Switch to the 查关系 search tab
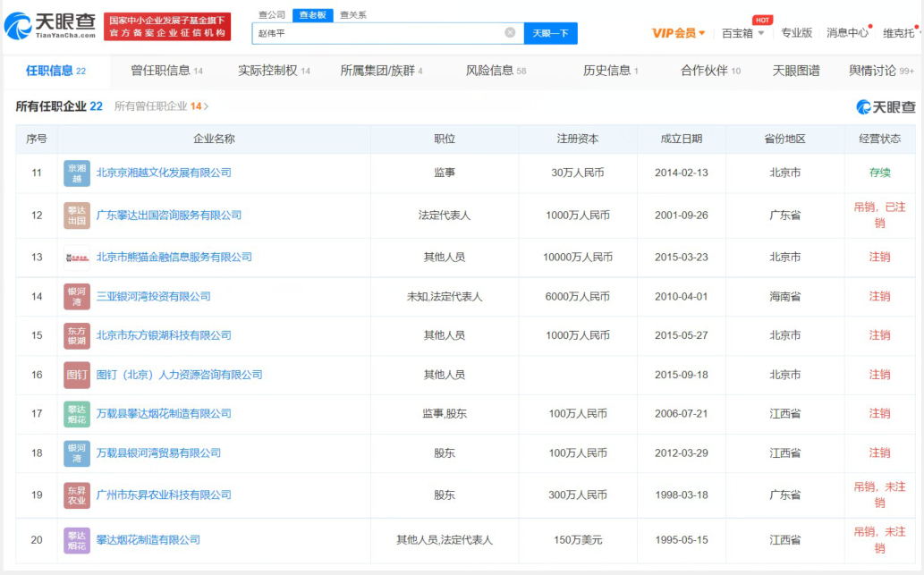924x575 pixels. pos(353,14)
